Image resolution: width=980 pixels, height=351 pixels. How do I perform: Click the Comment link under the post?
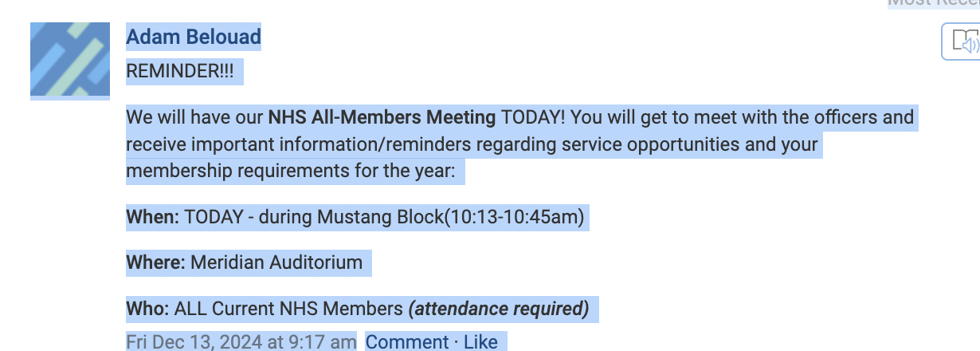coord(407,342)
